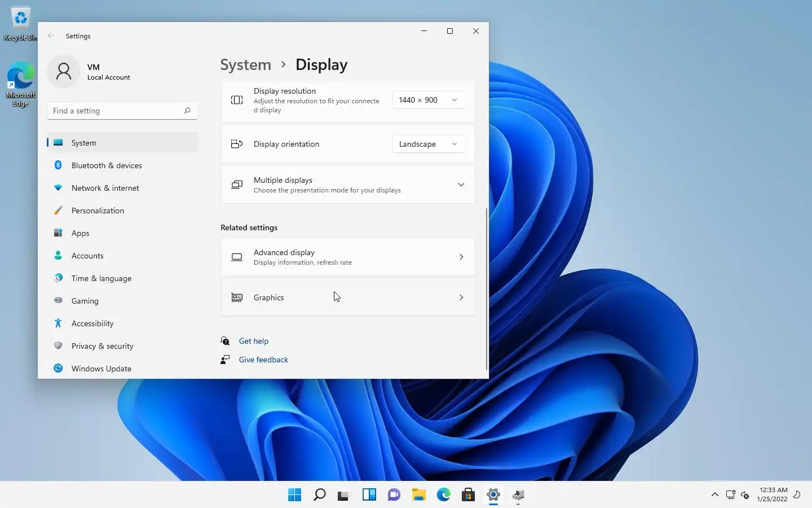Image resolution: width=812 pixels, height=508 pixels.
Task: Select Bluetooth & devices in the sidebar
Action: point(122,165)
